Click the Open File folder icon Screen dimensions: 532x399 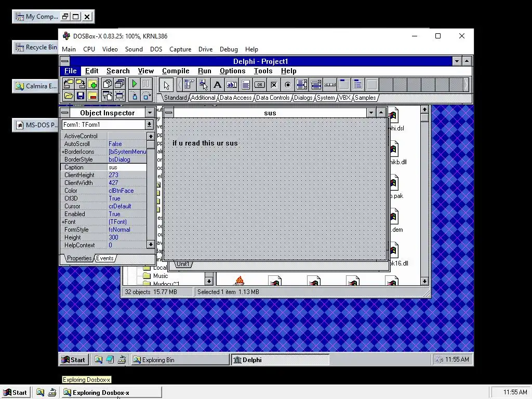pos(68,96)
